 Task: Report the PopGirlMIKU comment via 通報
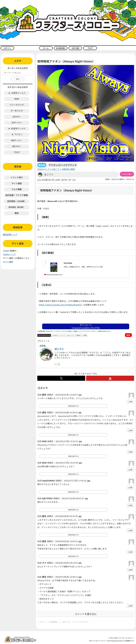(89, 481)
